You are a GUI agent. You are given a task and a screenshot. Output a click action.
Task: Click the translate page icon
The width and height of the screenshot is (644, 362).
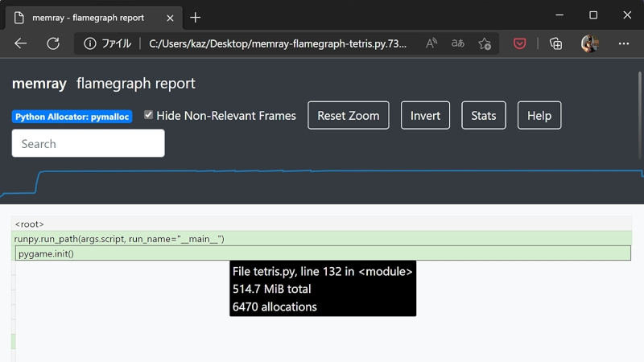click(x=457, y=43)
